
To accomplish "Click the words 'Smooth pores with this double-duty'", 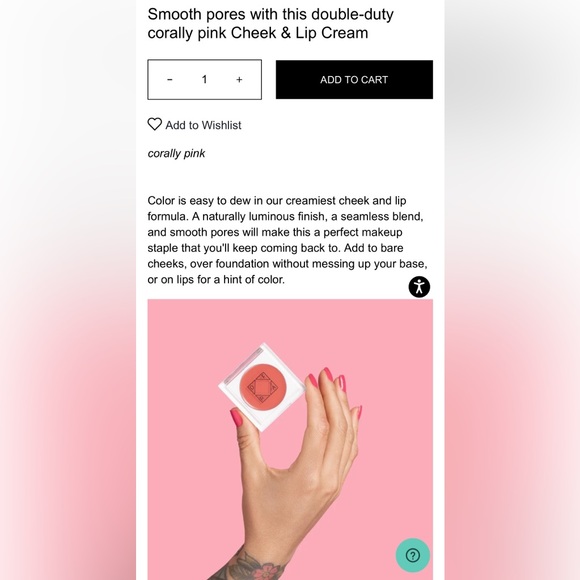I will [x=270, y=14].
